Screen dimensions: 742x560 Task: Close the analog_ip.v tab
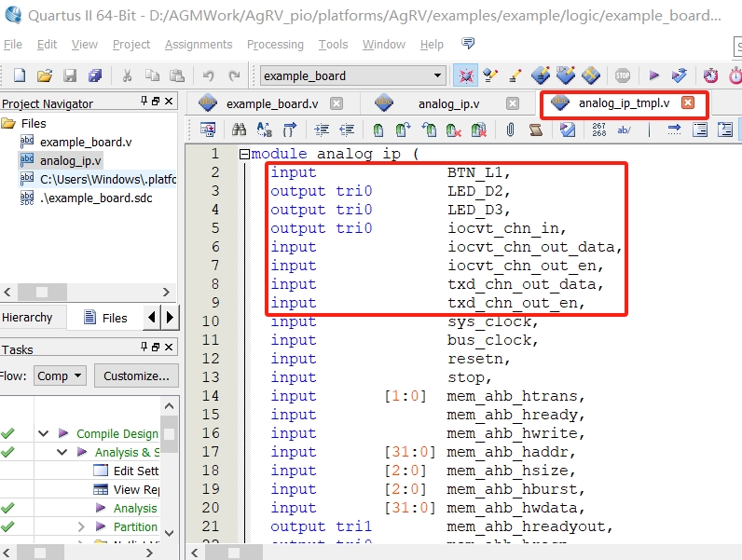coord(512,103)
